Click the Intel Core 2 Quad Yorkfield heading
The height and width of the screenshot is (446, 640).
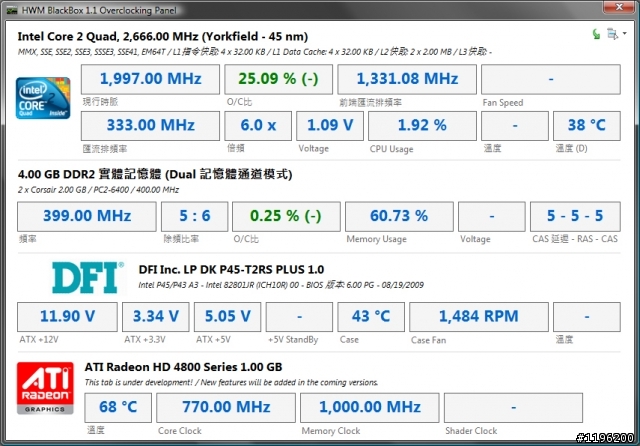click(x=162, y=37)
